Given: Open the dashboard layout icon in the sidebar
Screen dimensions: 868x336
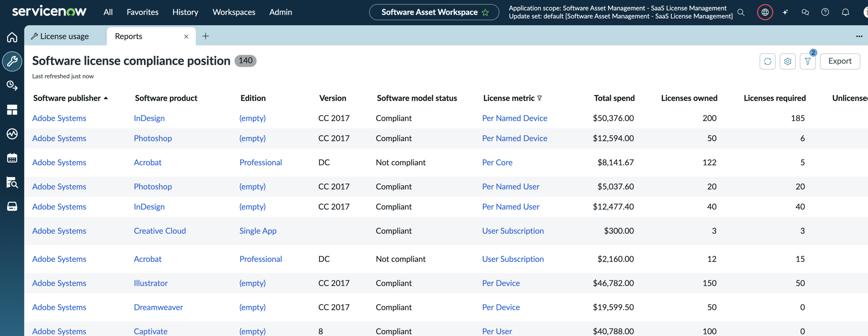Looking at the screenshot, I should [12, 110].
